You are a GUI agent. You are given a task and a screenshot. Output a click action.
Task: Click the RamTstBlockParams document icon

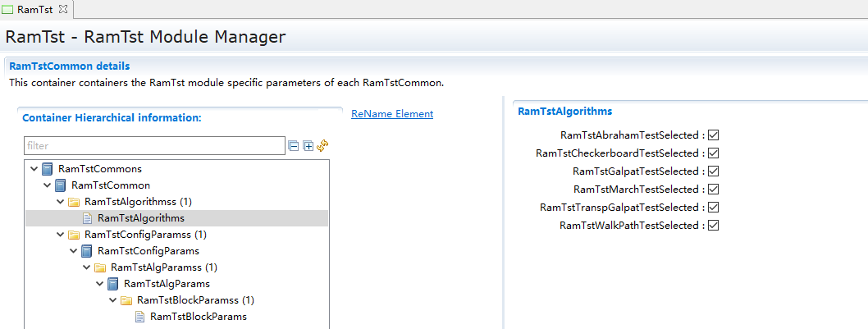point(139,317)
